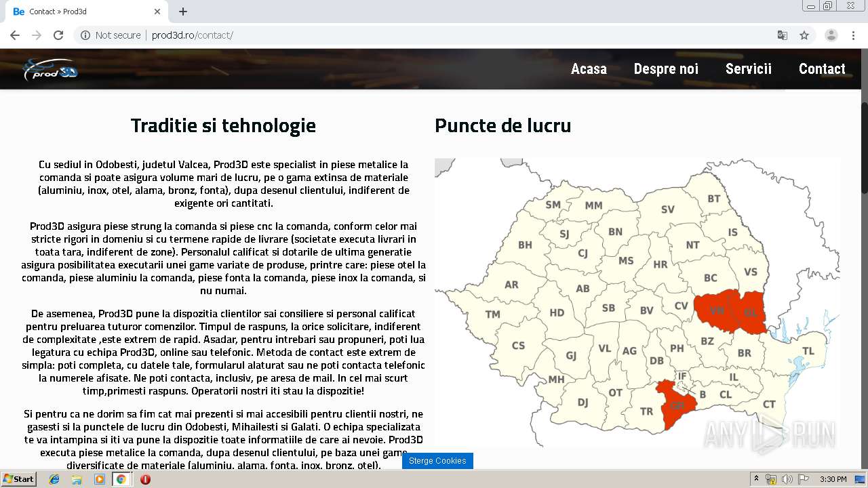This screenshot has height=488, width=868.
Task: Click the red VN county on map
Action: (717, 311)
